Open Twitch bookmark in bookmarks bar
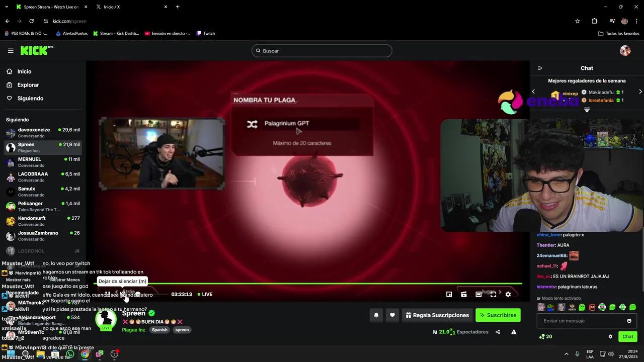This screenshot has width=644, height=362. tap(206, 34)
